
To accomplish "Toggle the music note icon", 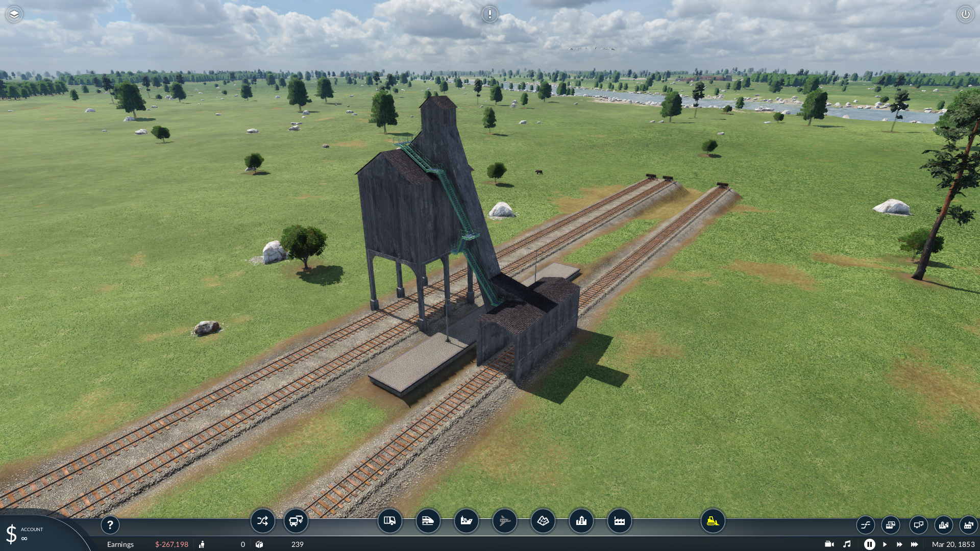I will (847, 544).
